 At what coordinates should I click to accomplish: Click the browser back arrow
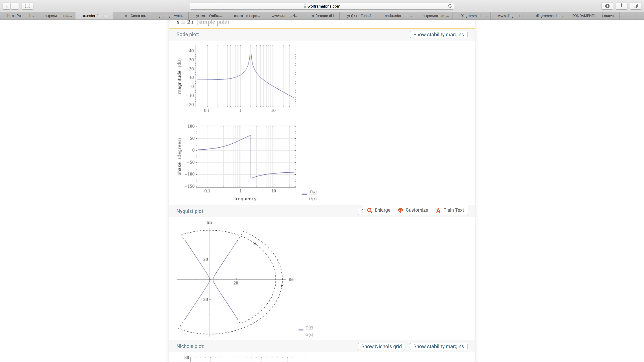click(6, 6)
